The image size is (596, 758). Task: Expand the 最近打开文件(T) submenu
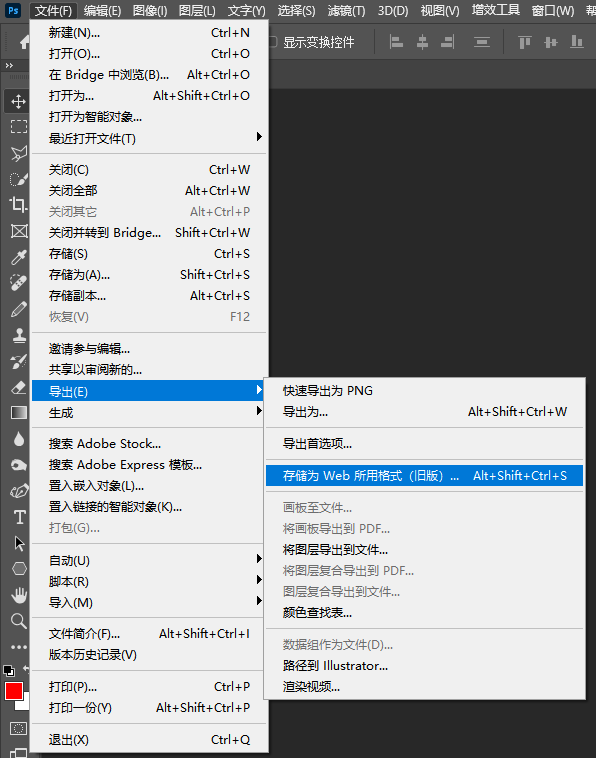pos(148,138)
